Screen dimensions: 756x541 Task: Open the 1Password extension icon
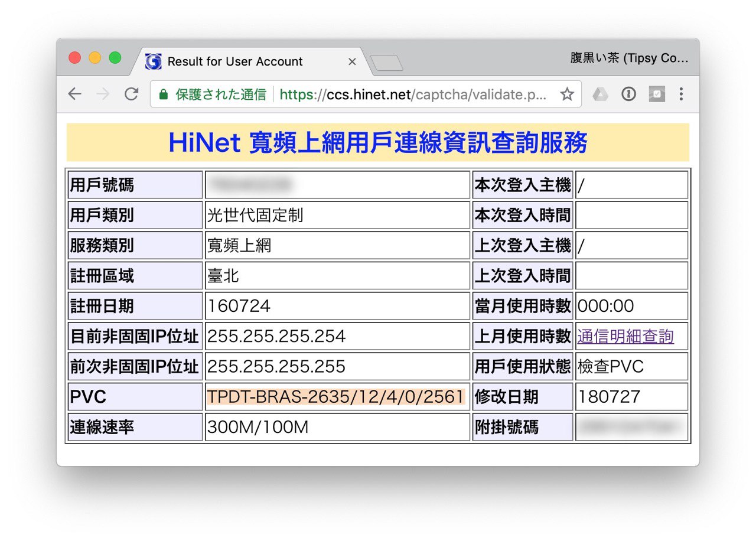click(x=628, y=94)
